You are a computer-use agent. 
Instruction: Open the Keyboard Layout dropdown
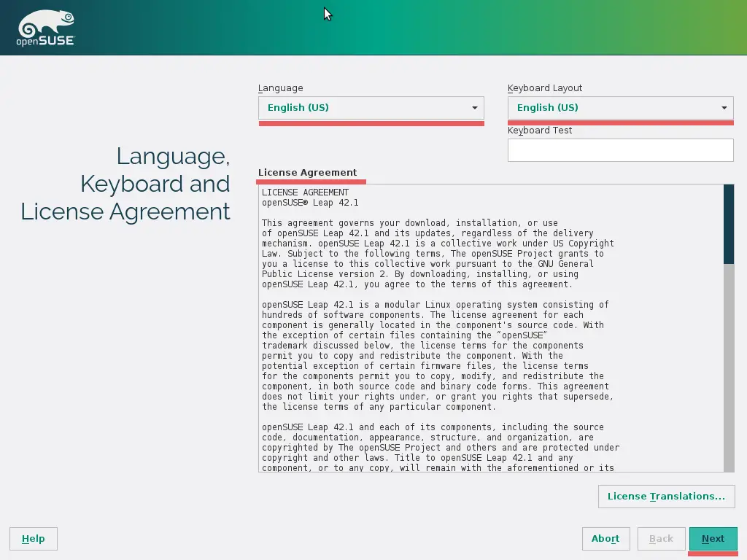pos(620,108)
